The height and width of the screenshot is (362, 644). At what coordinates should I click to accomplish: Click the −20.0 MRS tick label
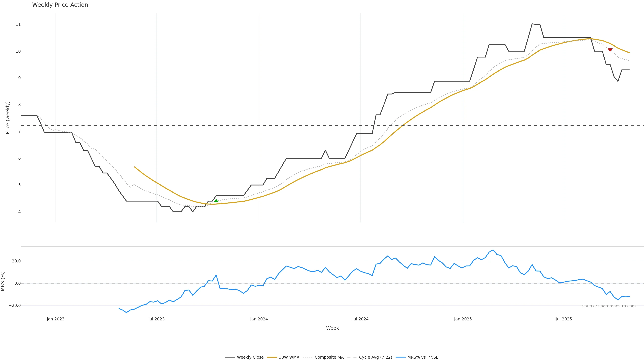[15, 306]
